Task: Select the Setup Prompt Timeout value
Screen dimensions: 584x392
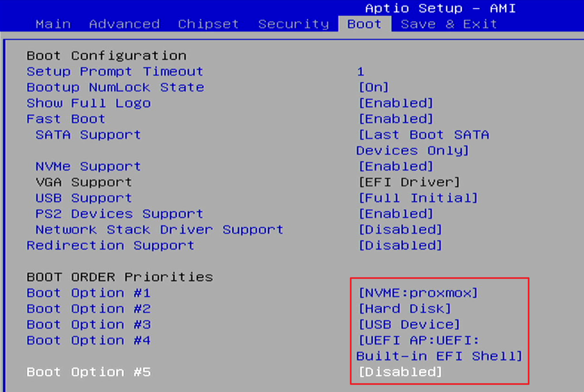Action: (361, 72)
